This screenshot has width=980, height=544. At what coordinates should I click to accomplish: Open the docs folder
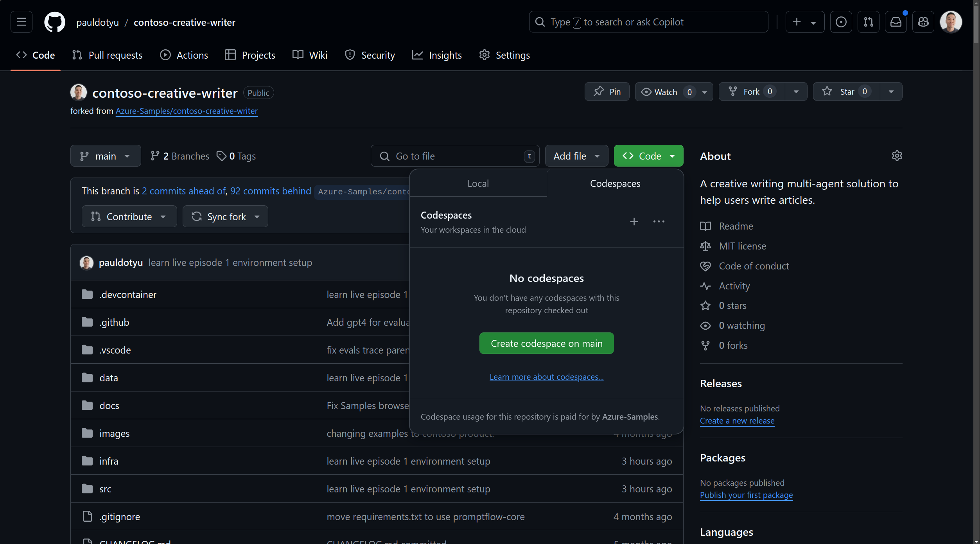[x=109, y=406]
